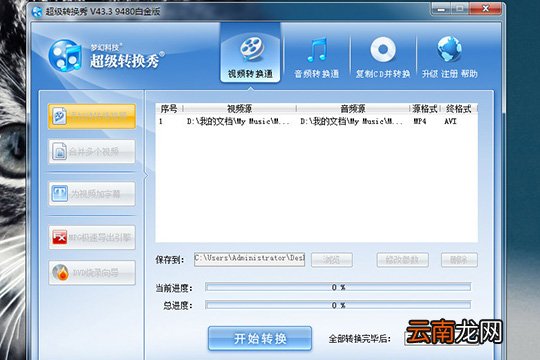Start conversion with the 开始转换 button
This screenshot has height=360, width=540.
coord(260,338)
